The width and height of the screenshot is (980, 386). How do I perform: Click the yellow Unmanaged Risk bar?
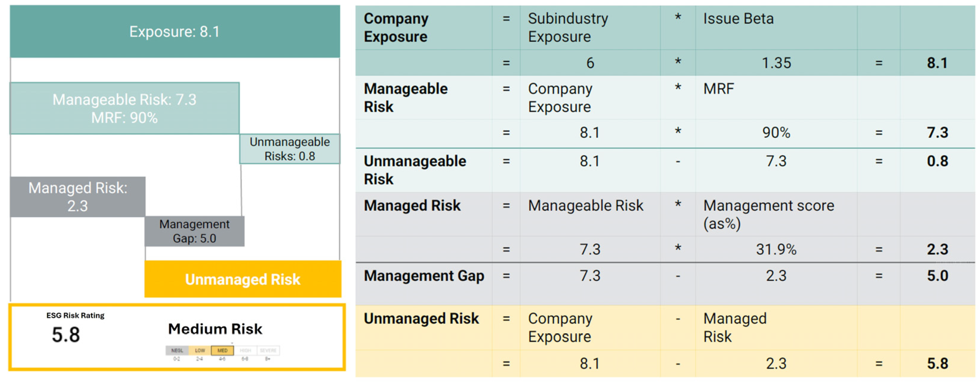click(x=243, y=279)
